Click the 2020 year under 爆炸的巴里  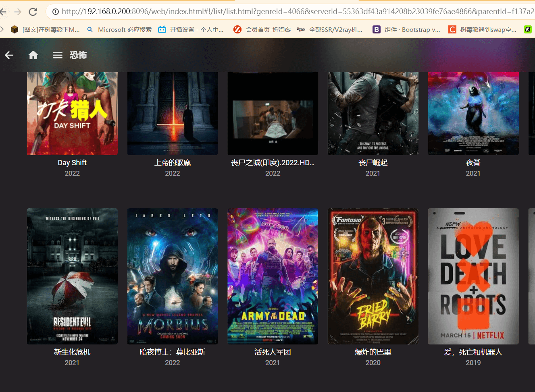click(373, 363)
